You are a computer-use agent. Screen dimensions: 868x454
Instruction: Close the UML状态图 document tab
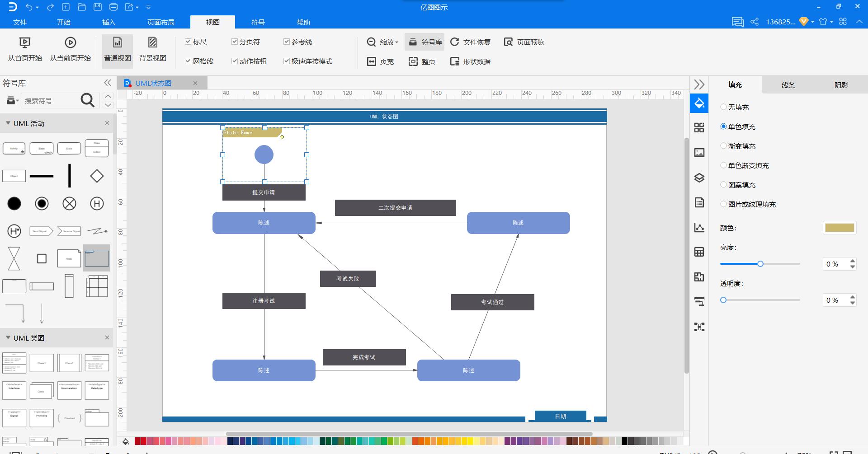[195, 83]
